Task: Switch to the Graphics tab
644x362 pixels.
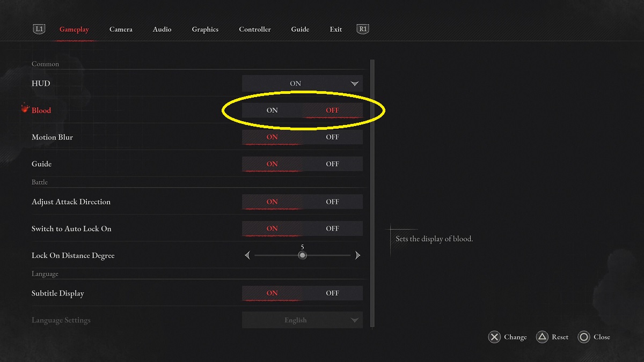Action: pos(205,29)
